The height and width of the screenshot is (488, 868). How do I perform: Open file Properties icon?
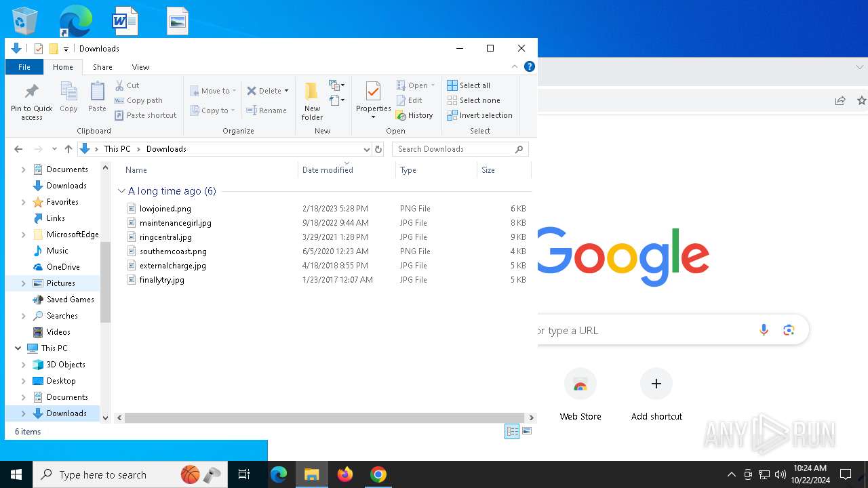click(x=373, y=91)
